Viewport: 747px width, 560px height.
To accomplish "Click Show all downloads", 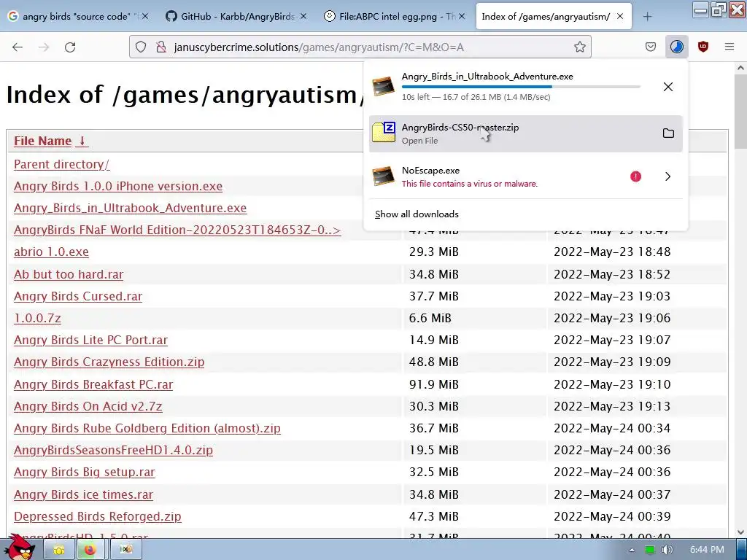I will (x=417, y=214).
